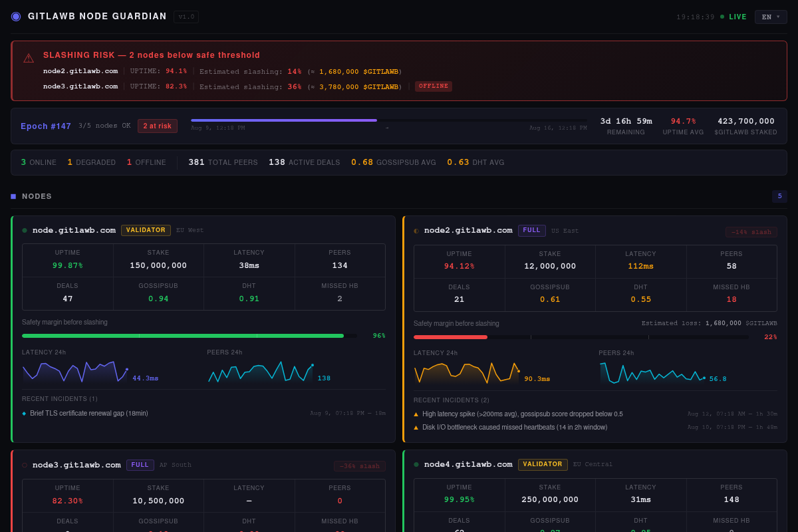
Task: Click the slashing risk warning triangle icon
Action: (x=29, y=59)
